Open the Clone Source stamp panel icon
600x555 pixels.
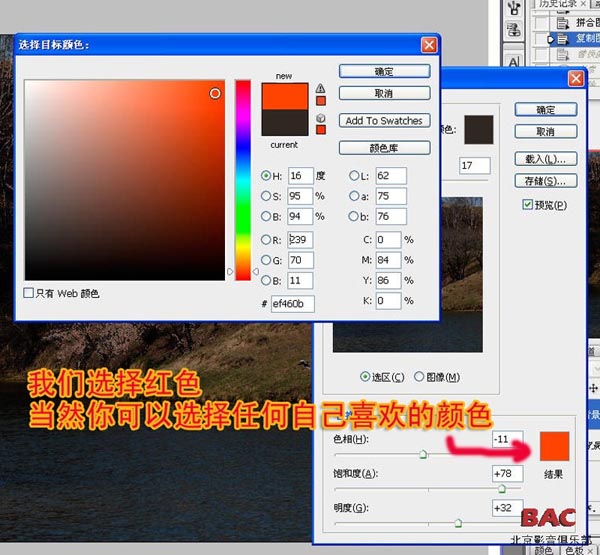(514, 30)
